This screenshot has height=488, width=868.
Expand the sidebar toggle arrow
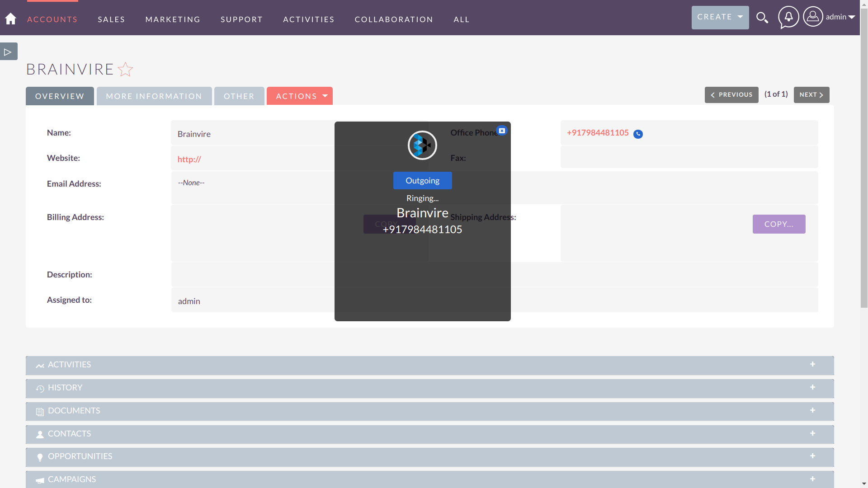[8, 52]
